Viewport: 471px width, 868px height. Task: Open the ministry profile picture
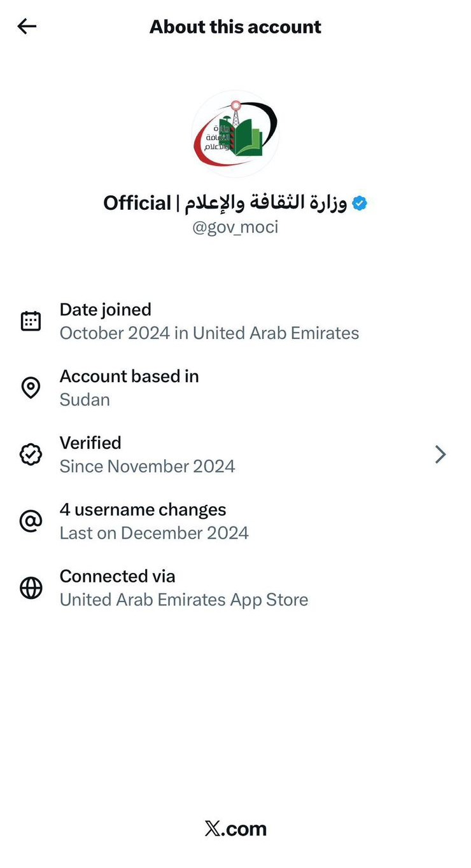click(x=235, y=133)
